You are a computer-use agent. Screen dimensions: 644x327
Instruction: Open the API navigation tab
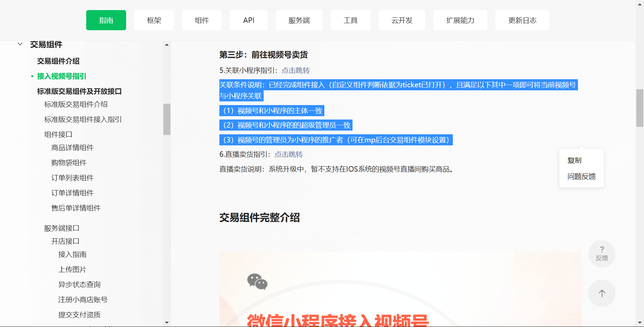(249, 20)
